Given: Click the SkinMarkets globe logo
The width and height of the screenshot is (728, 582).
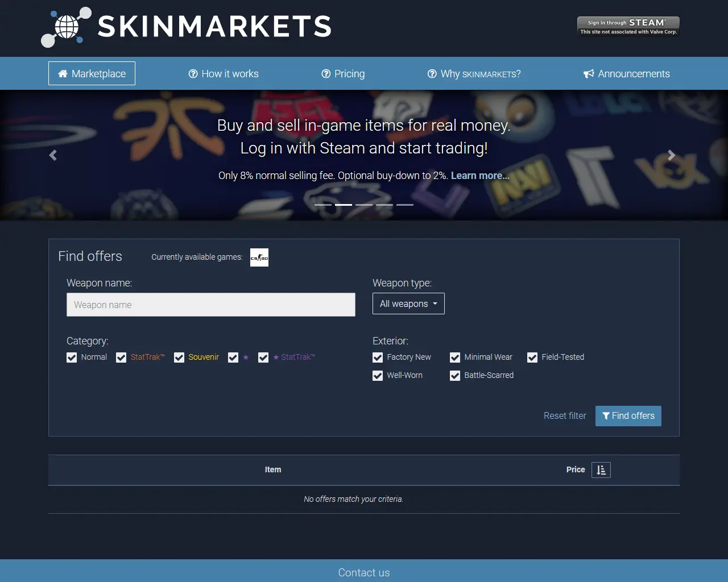Looking at the screenshot, I should click(x=67, y=27).
